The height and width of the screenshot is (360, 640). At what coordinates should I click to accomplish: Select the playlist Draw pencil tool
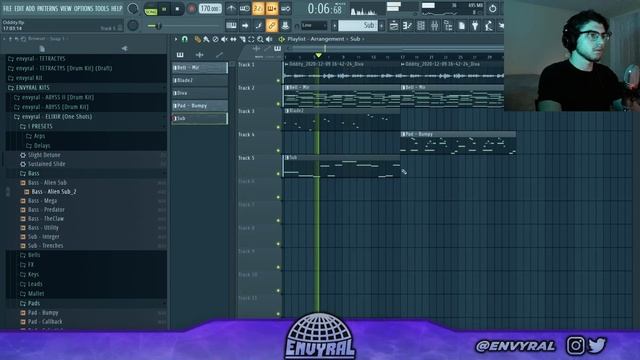(198, 39)
